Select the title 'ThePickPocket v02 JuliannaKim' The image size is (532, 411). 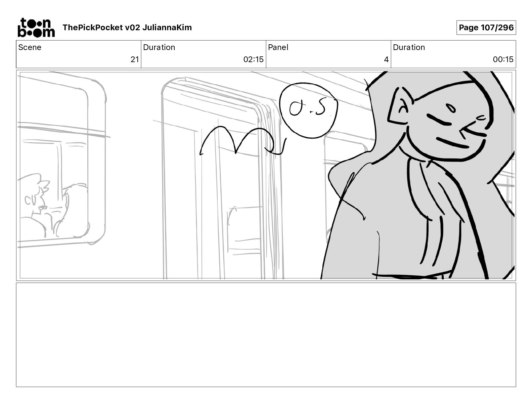point(127,28)
